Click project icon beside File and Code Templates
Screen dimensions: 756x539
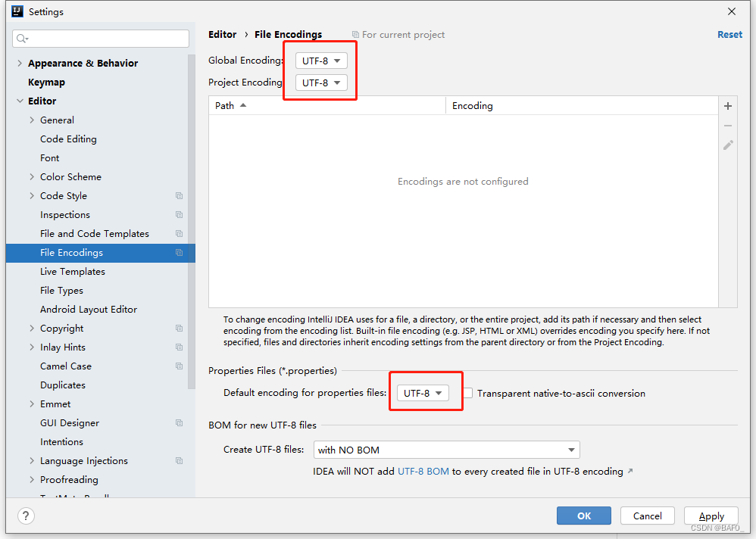coord(179,234)
